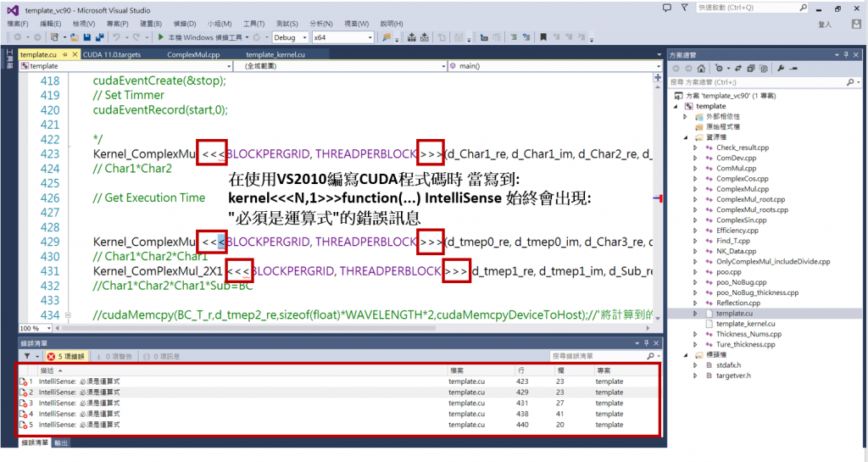868x462 pixels.
Task: Click the Undo arrow icon
Action: coord(116,37)
